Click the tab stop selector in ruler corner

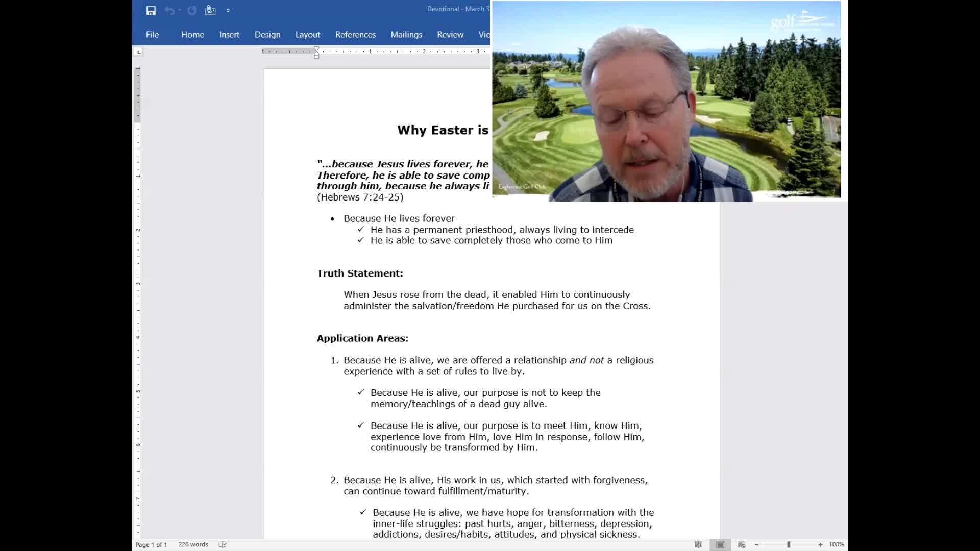click(x=138, y=52)
